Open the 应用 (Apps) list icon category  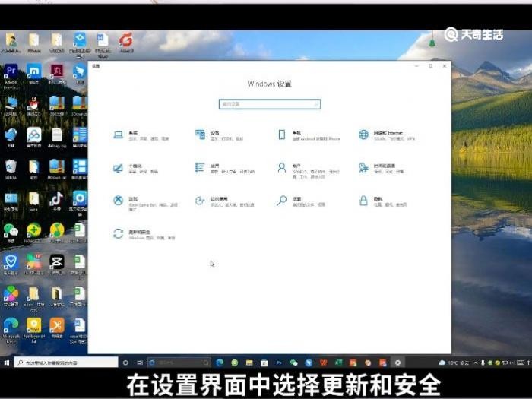(x=225, y=168)
